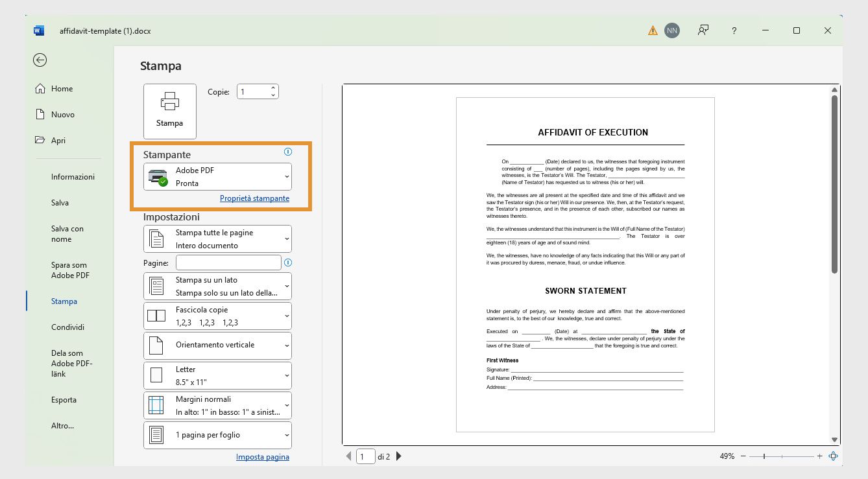Open the Adobe PDF printer dropdown

click(x=217, y=176)
